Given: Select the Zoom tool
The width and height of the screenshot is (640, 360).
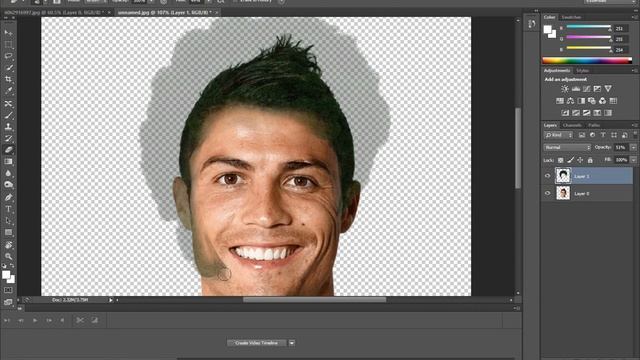Looking at the screenshot, I should coord(8,256).
